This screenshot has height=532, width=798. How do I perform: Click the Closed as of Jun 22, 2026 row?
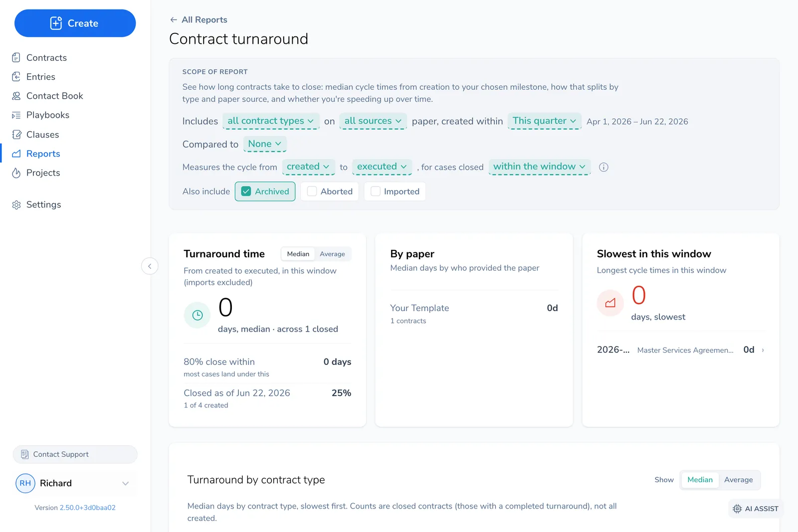coord(267,399)
